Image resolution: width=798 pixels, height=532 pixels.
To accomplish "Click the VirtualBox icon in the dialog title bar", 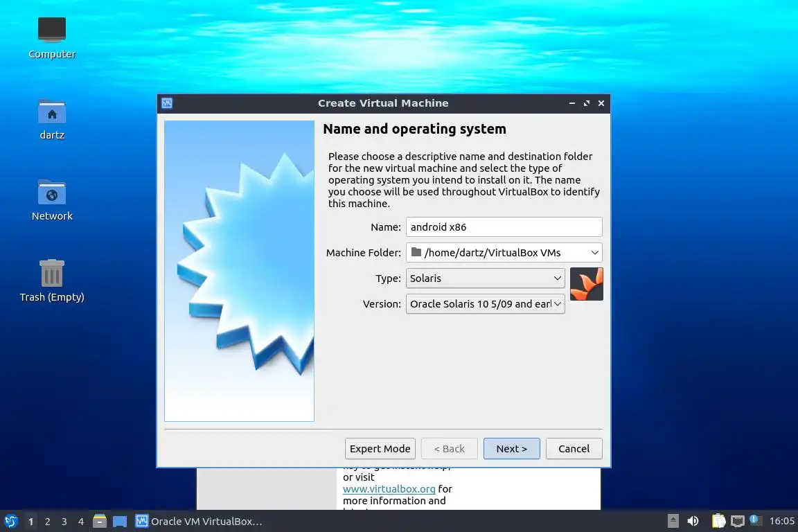I will pyautogui.click(x=167, y=103).
